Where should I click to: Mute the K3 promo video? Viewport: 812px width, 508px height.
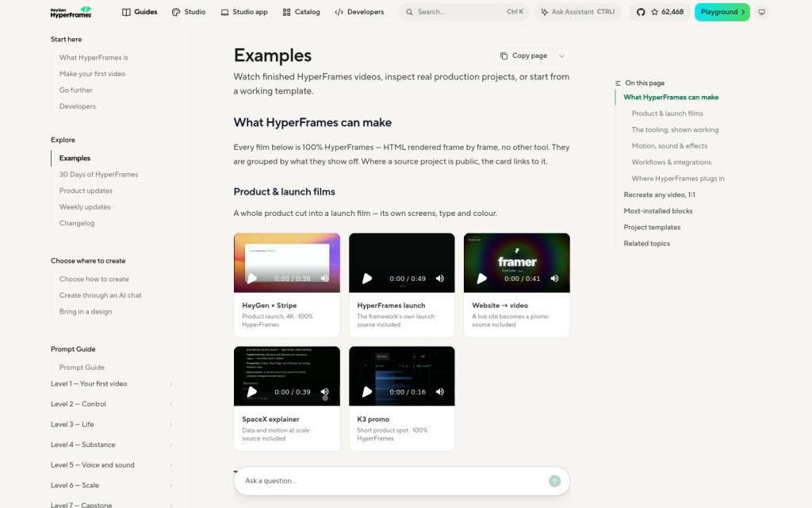point(439,392)
